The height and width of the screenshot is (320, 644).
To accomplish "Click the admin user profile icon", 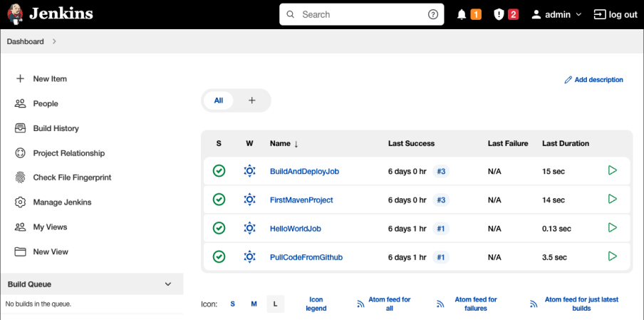I will [x=536, y=15].
